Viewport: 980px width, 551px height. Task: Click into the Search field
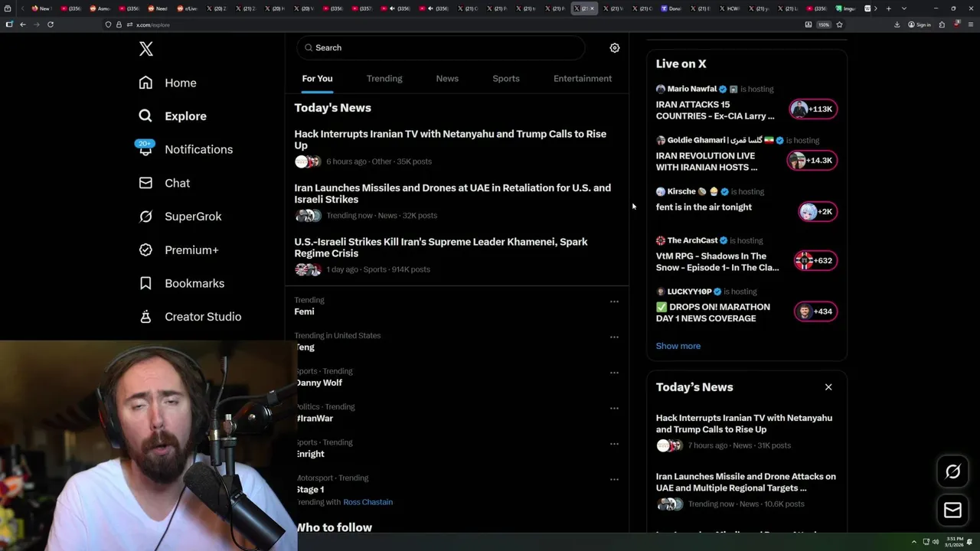[440, 47]
